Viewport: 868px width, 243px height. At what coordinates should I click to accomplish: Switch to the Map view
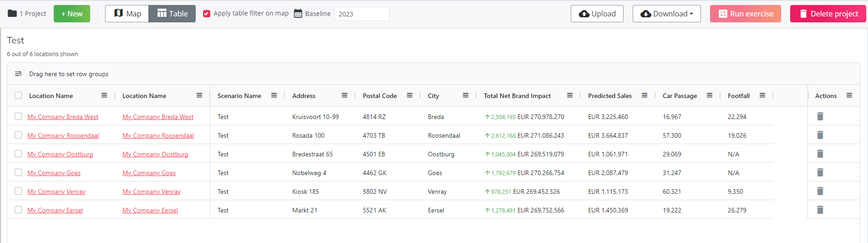click(x=127, y=14)
